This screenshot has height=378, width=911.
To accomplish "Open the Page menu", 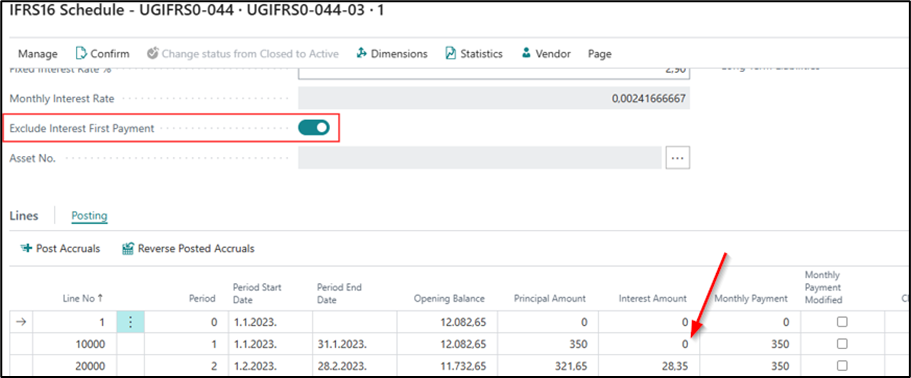I will [600, 54].
